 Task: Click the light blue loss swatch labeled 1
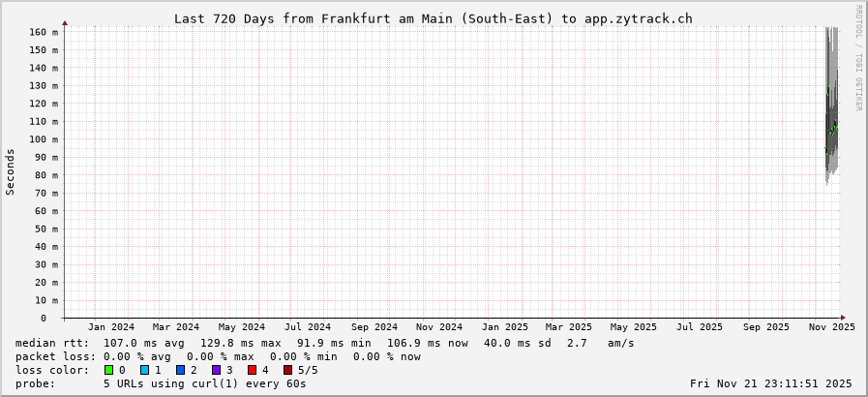(x=144, y=370)
